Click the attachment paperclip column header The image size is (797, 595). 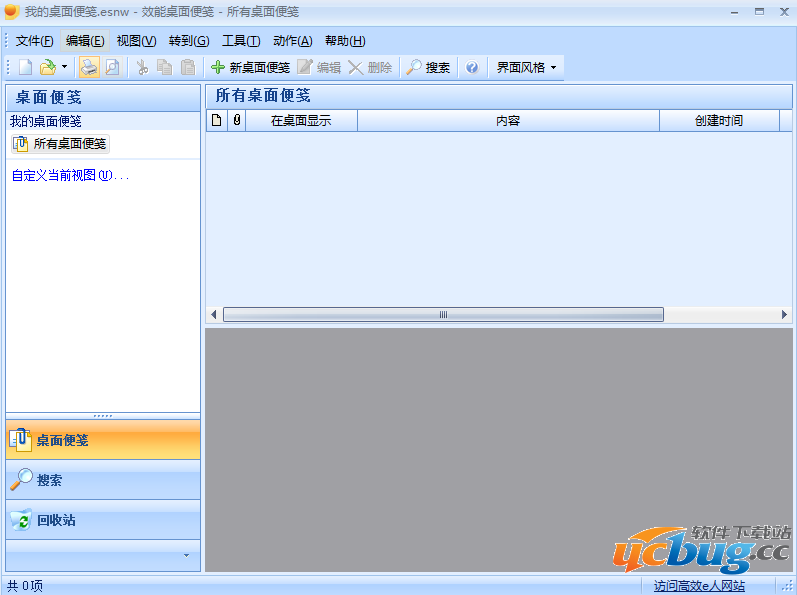236,120
